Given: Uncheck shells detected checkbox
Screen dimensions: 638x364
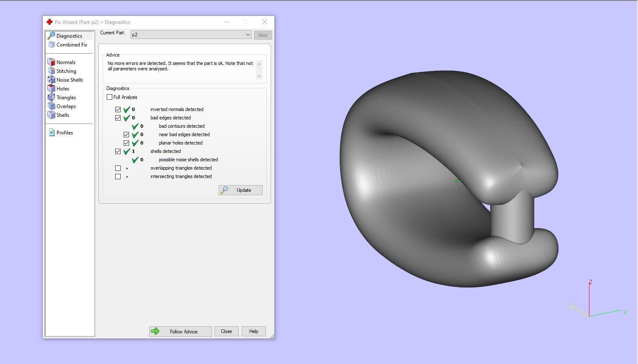Looking at the screenshot, I should point(118,151).
